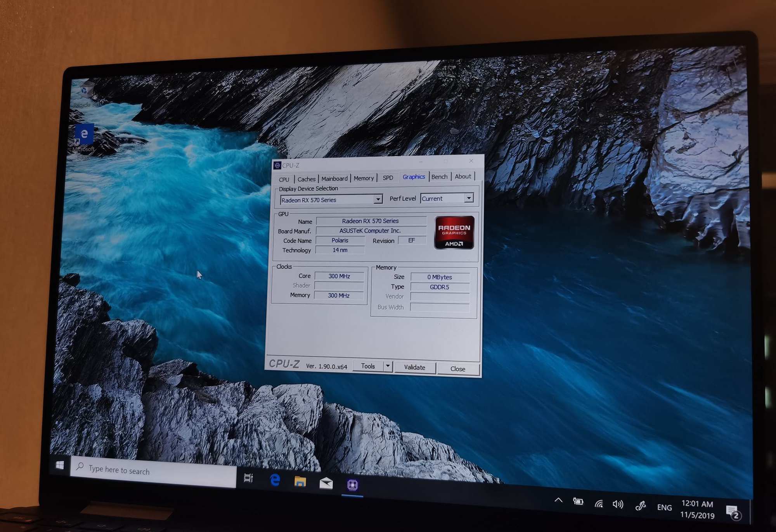Click the 0 MBytes memory size value
776x532 pixels.
[x=440, y=277]
